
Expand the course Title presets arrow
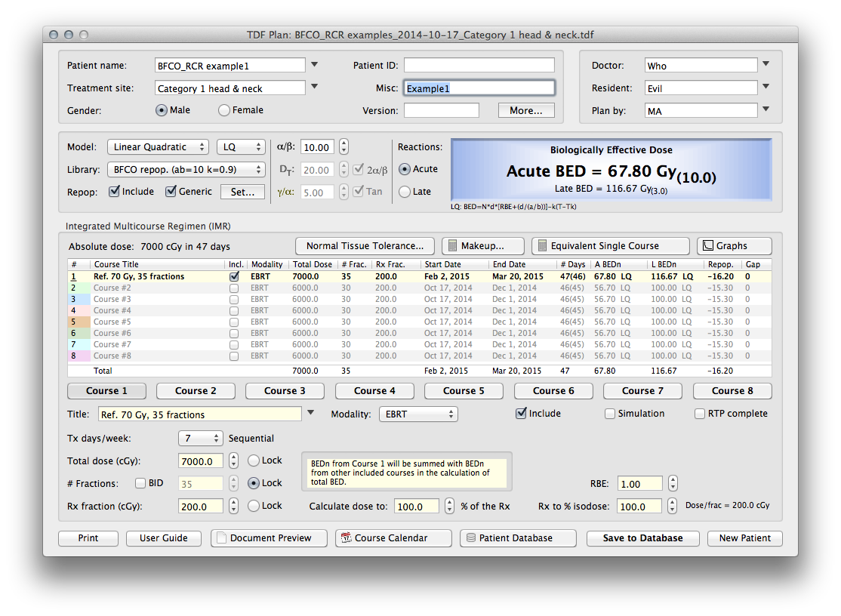pos(310,414)
